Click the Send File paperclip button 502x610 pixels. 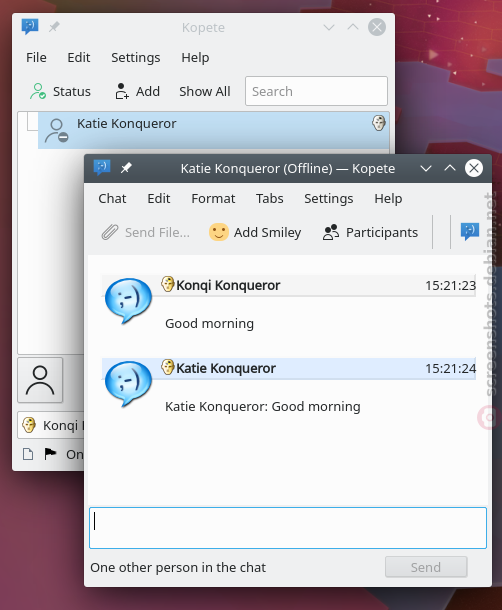pyautogui.click(x=145, y=233)
